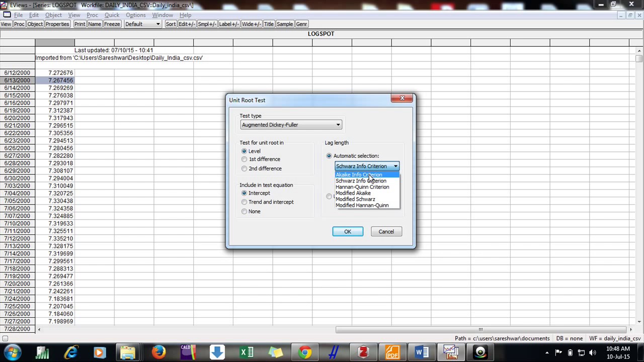Select None for test equation

244,211
